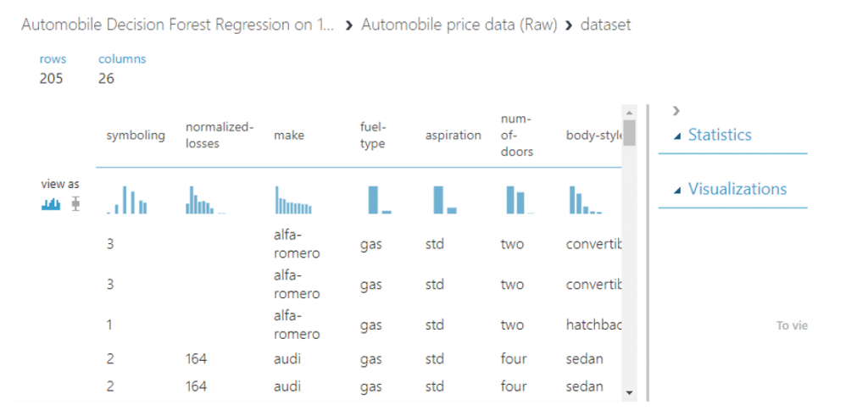This screenshot has width=868, height=416.
Task: Click the symboling column header
Action: pyautogui.click(x=136, y=136)
